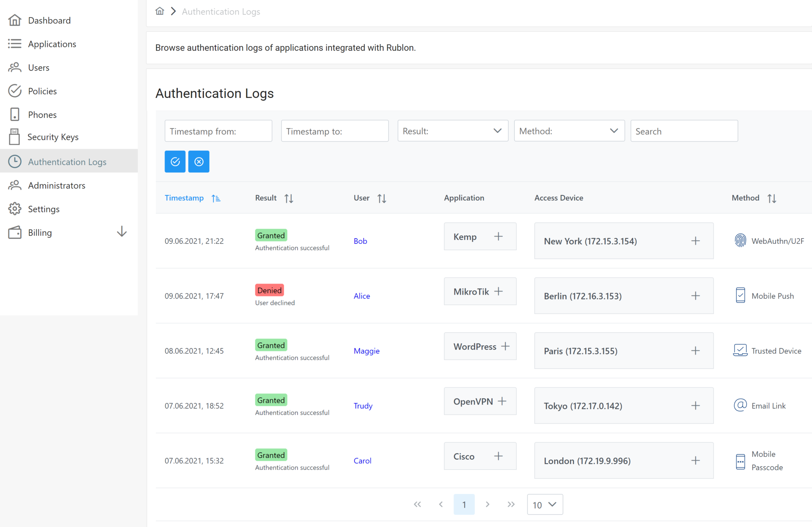Click the Policies checkmark icon

tap(15, 91)
